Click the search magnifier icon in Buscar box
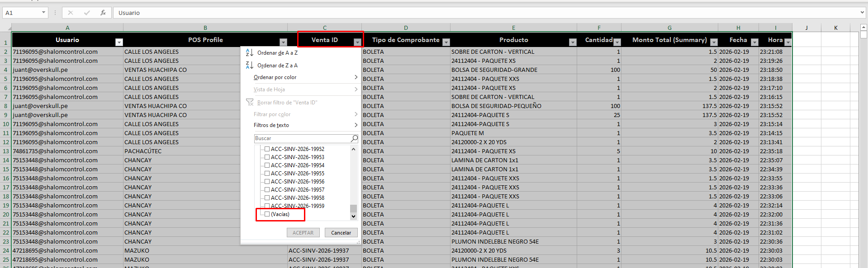This screenshot has width=868, height=268. (354, 138)
